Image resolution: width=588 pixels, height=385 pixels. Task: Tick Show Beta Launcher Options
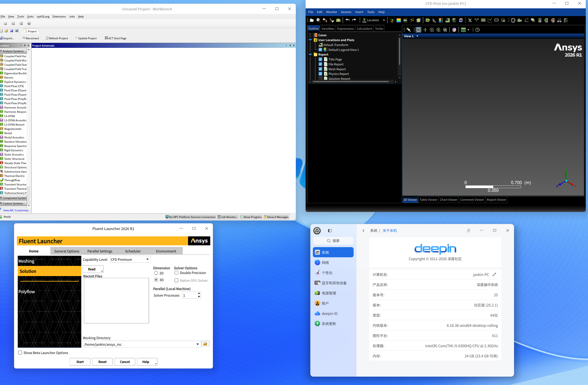20,352
